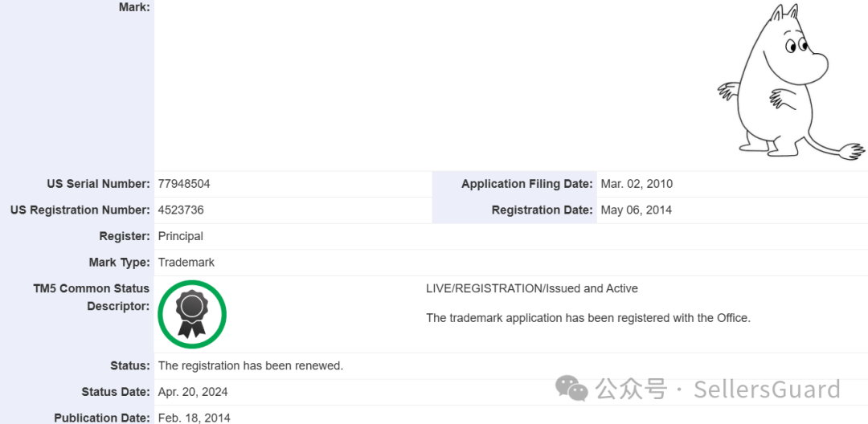Viewport: 868px width, 424px height.
Task: Click LIVE/REGISTRATION/Issued and Active text
Action: point(532,288)
